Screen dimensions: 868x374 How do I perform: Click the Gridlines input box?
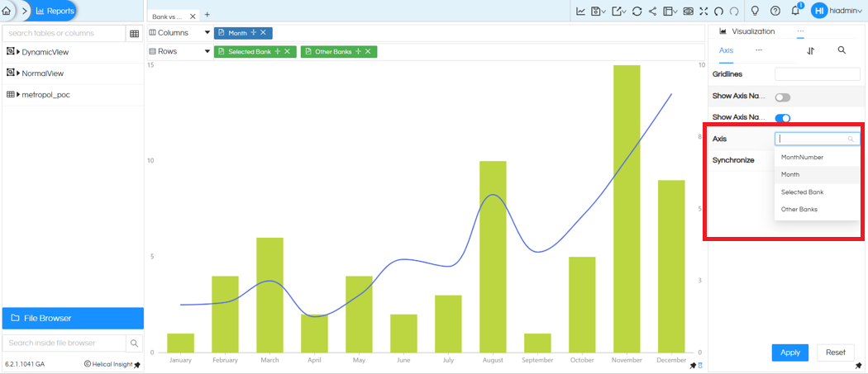[x=817, y=73]
